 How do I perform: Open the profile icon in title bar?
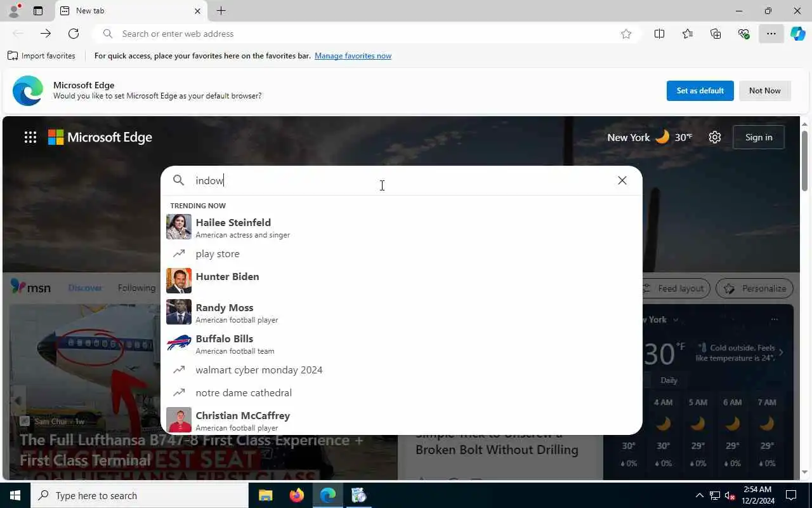pos(14,11)
